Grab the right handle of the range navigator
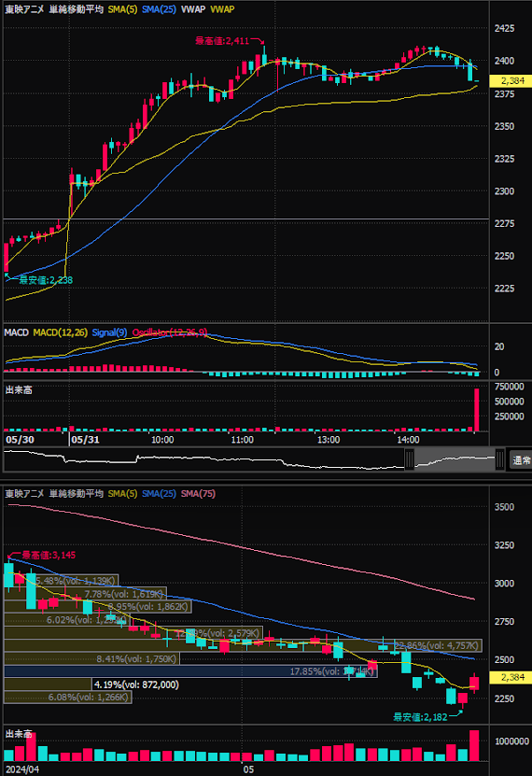 pos(500,459)
